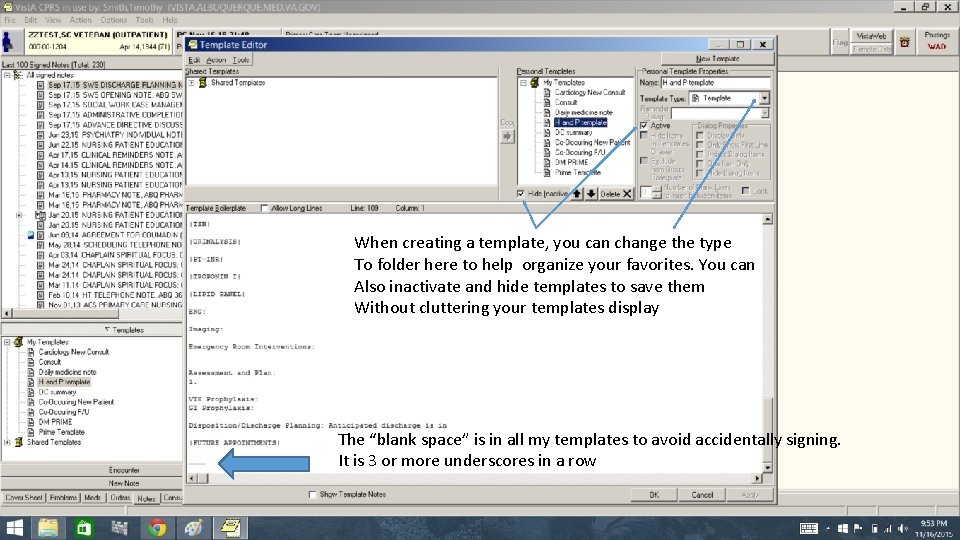This screenshot has width=960, height=540.
Task: Toggle the Hide Inactive checkbox
Action: (x=520, y=193)
